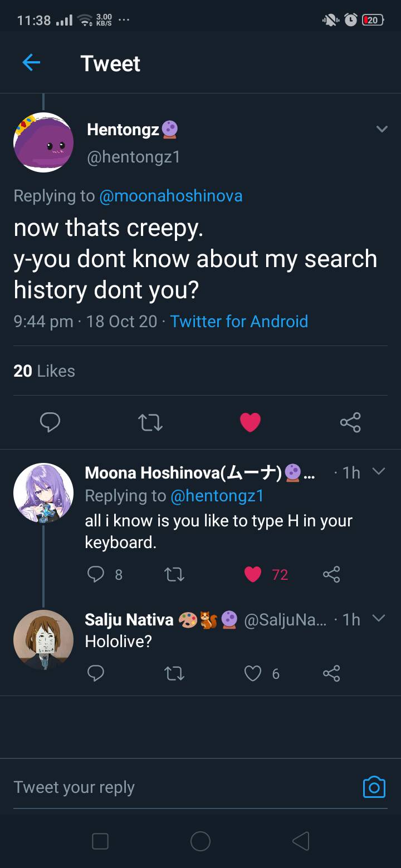The height and width of the screenshot is (868, 401).
Task: Navigate back using the arrow at top
Action: 31,63
